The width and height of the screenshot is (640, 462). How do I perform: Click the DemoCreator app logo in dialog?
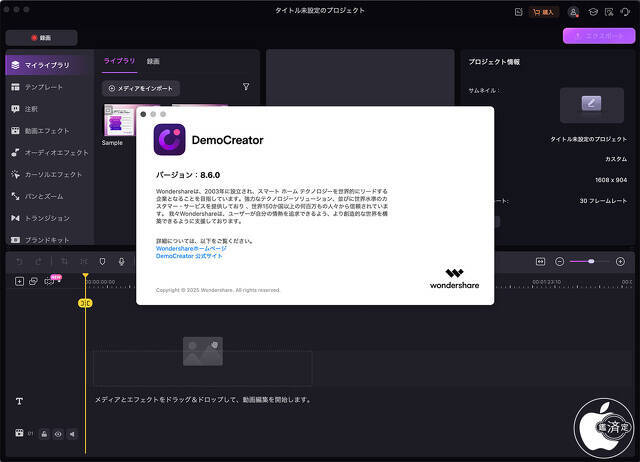click(169, 140)
